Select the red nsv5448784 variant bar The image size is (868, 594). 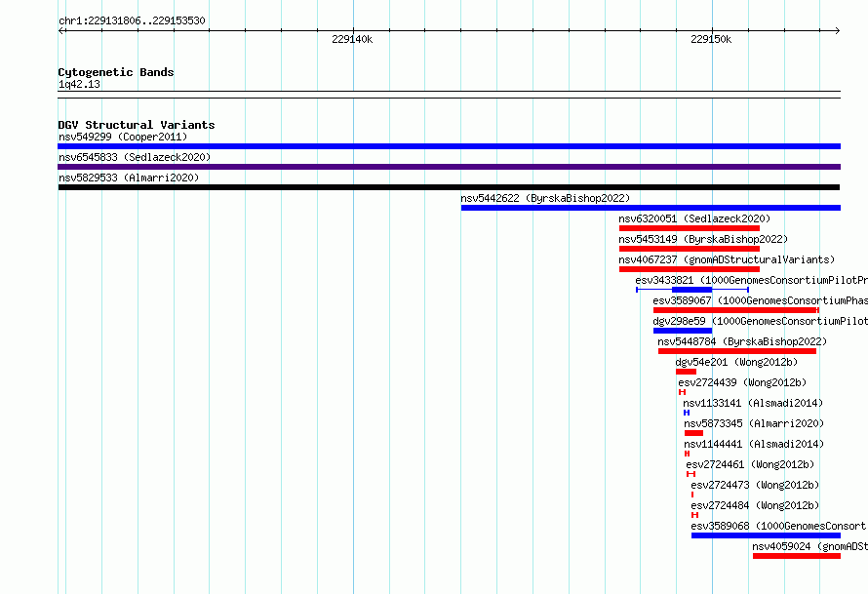click(x=736, y=351)
